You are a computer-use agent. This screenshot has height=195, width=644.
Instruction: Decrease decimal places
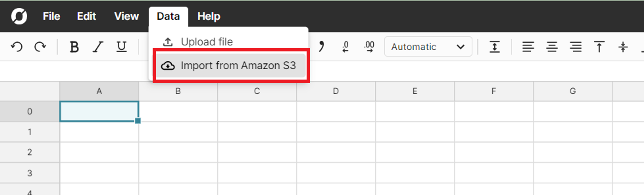[x=345, y=46]
